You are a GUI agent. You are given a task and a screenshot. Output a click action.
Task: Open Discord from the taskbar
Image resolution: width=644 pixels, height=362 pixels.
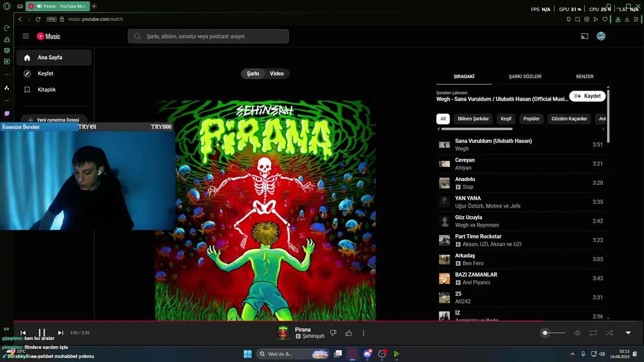[367, 354]
